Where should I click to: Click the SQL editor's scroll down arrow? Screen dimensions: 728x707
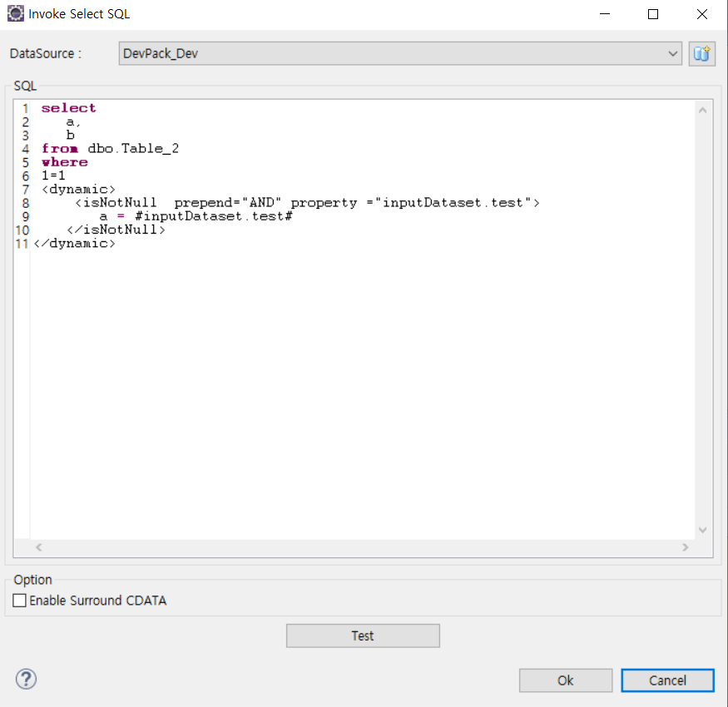703,530
